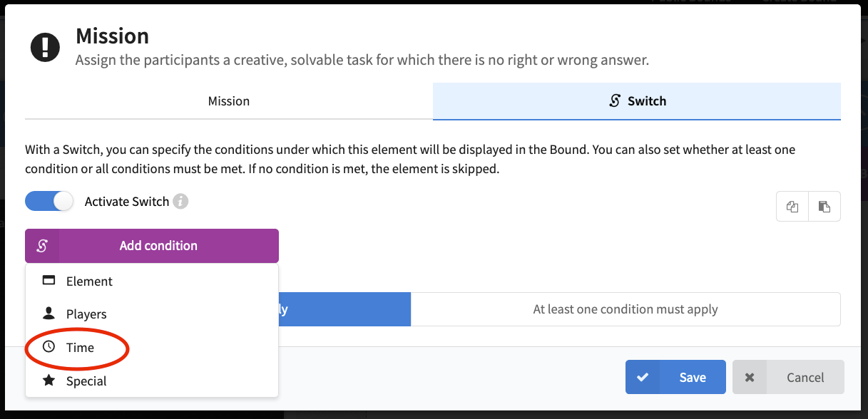This screenshot has height=419, width=868.
Task: Click the switch icon on Add condition
Action: point(42,246)
